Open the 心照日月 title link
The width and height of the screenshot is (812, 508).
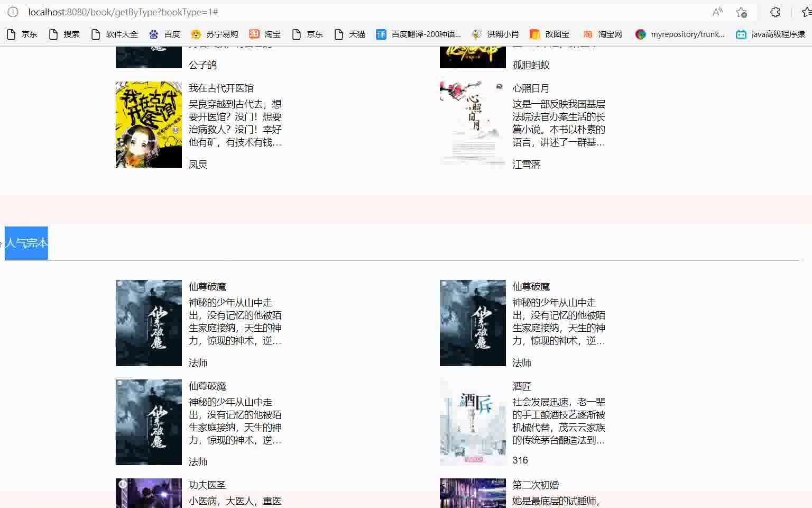(x=531, y=88)
